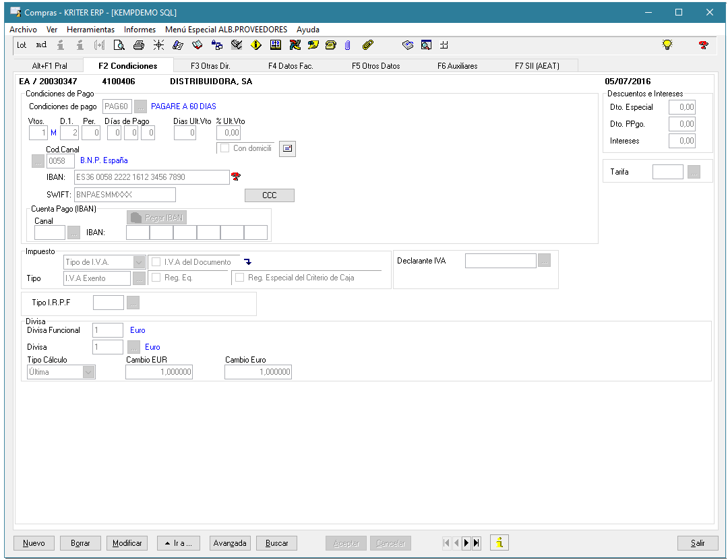The height and width of the screenshot is (560, 728).
Task: Click the Avanzada button
Action: [x=230, y=543]
